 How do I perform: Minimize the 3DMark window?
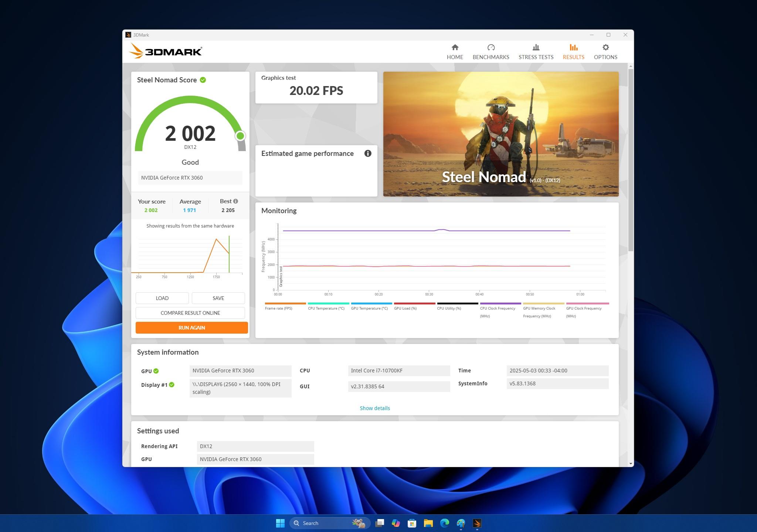coord(592,35)
